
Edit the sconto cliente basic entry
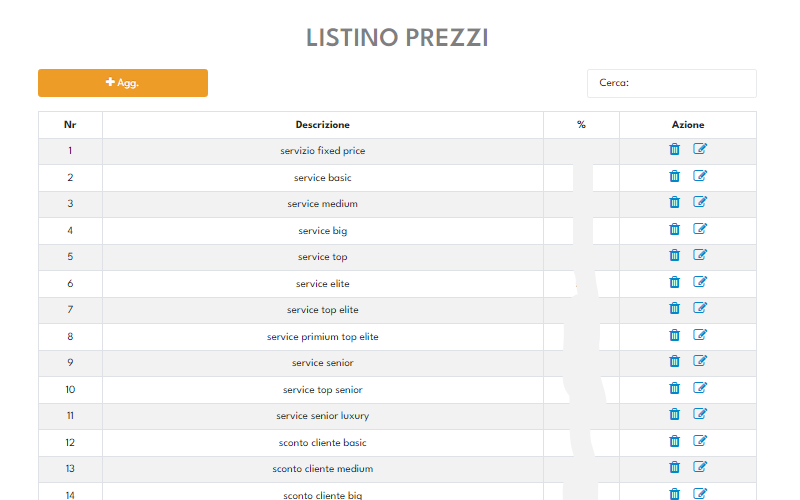click(x=699, y=441)
